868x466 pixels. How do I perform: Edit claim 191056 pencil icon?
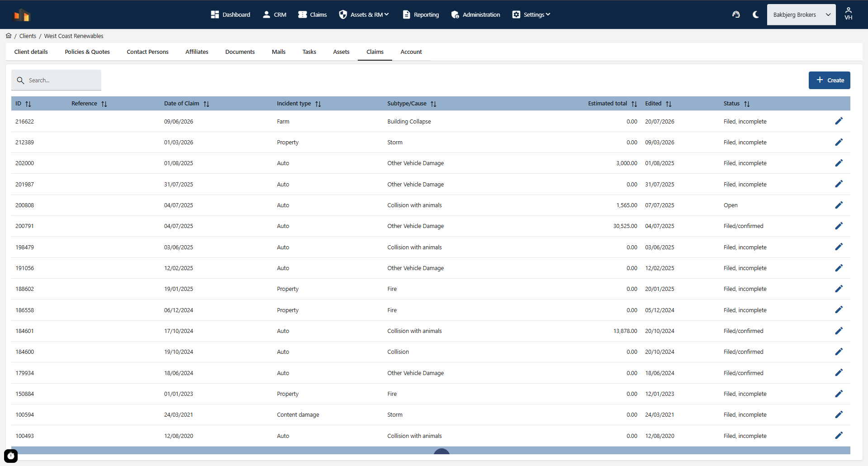(839, 268)
